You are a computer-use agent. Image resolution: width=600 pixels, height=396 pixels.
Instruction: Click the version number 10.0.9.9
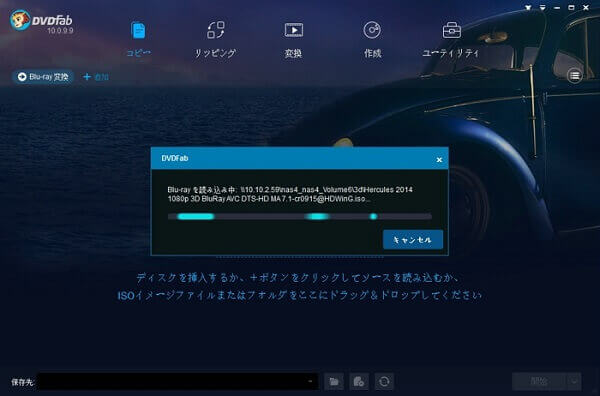pos(60,30)
